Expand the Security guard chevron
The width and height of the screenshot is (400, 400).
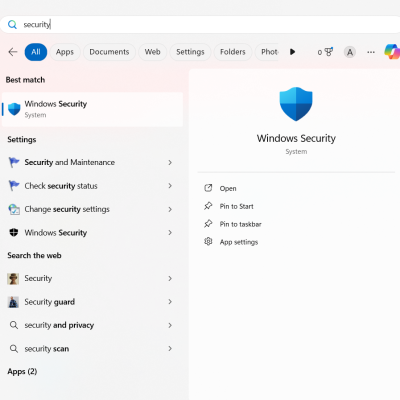click(x=170, y=302)
